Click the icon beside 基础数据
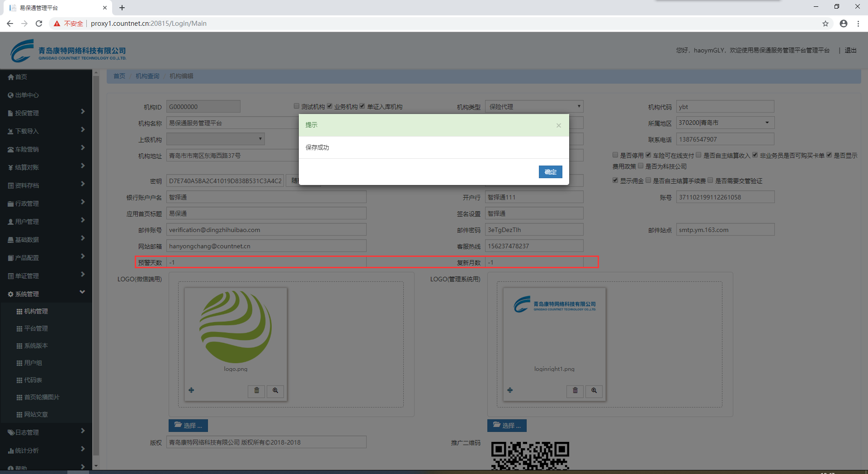Viewport: 868px width, 474px height. click(x=11, y=240)
